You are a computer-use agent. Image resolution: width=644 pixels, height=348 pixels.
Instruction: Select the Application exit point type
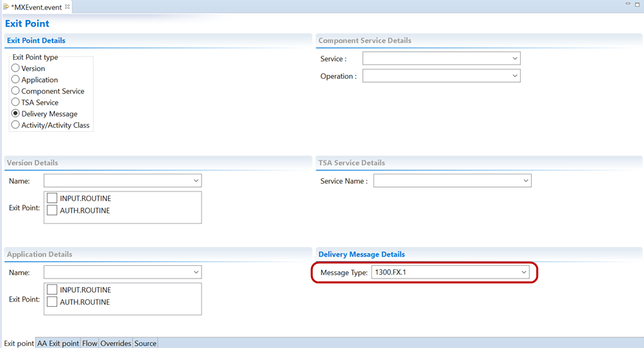(x=16, y=80)
